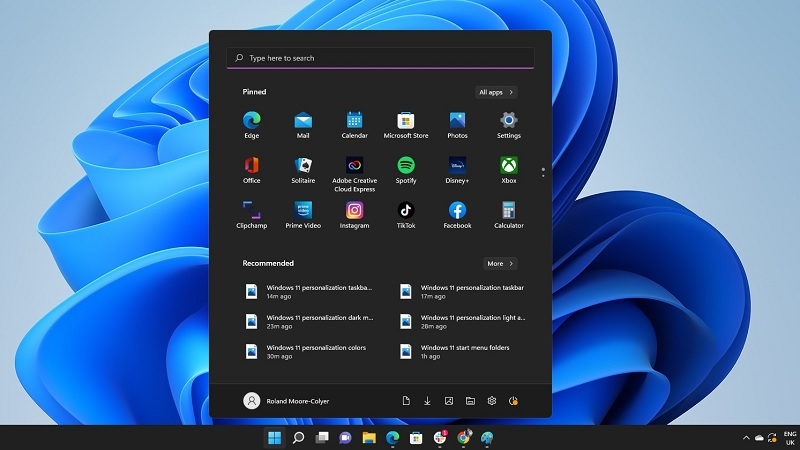
Task: Open File Explorer on the taskbar
Action: click(x=369, y=438)
